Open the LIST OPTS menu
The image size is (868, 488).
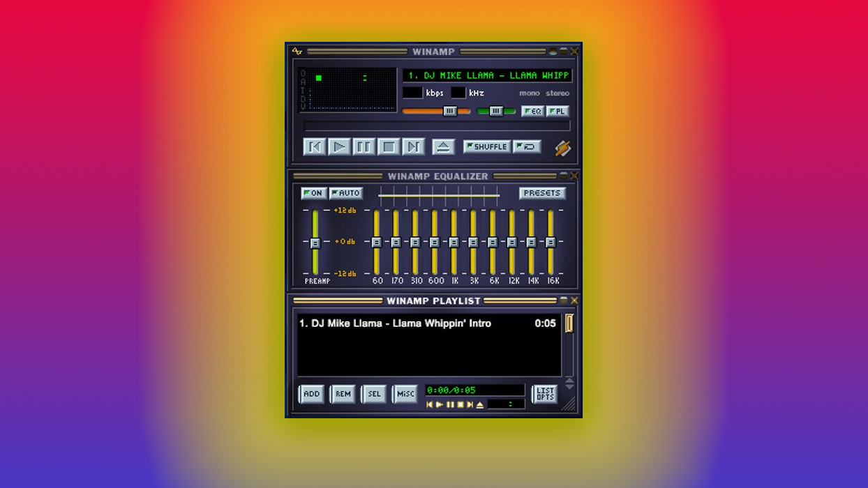click(545, 394)
